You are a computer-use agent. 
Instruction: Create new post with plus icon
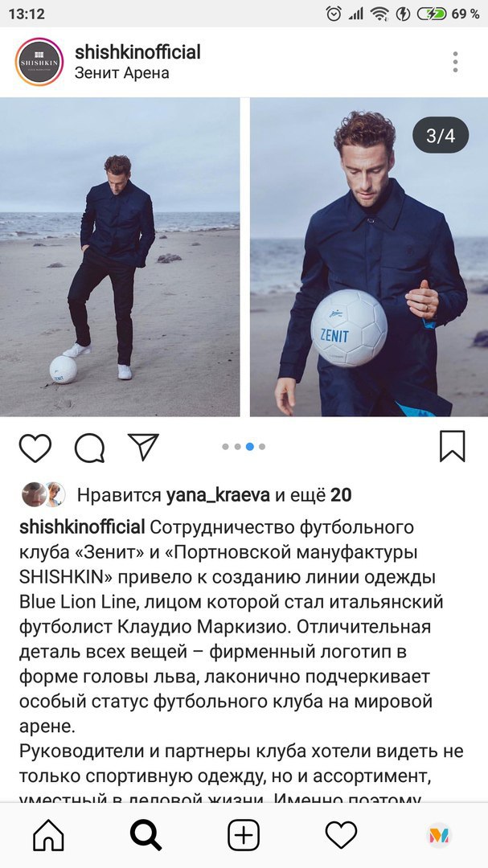[x=244, y=835]
